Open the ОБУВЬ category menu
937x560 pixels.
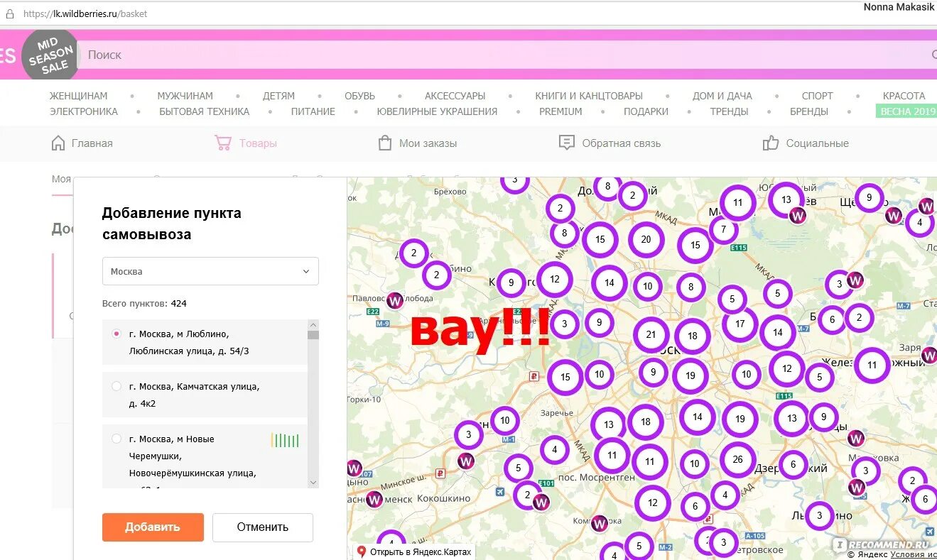(x=359, y=96)
